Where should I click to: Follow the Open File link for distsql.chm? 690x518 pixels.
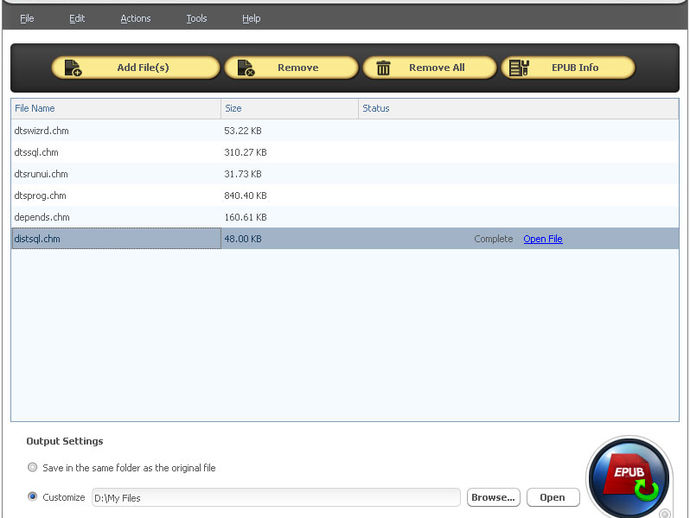point(543,239)
